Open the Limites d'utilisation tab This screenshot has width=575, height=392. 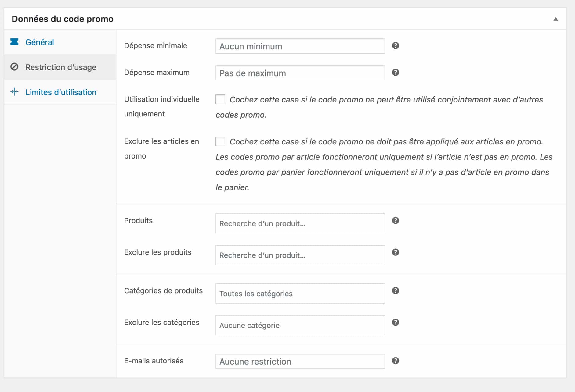60,92
